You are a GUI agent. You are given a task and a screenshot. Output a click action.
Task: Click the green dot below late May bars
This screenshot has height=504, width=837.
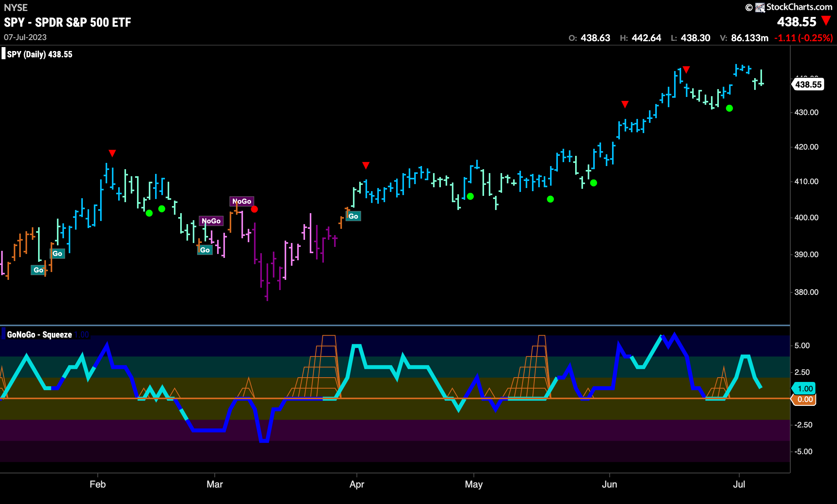594,183
